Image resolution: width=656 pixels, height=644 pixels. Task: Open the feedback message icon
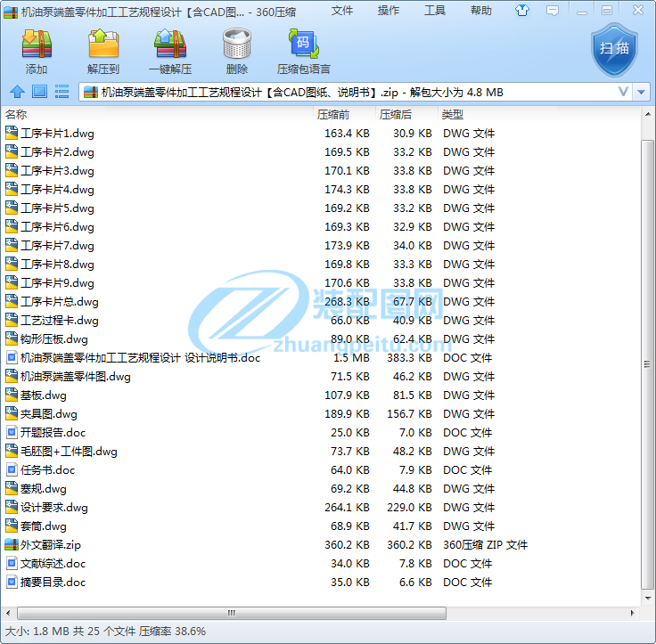coord(553,11)
